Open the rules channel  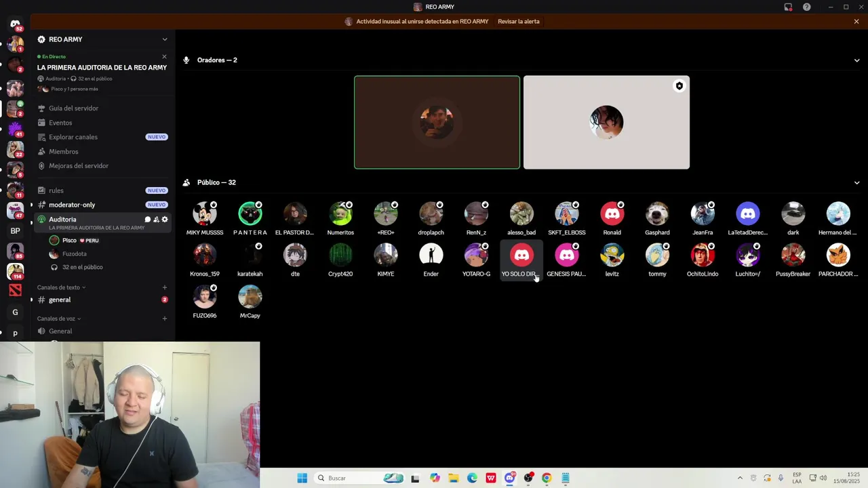pos(102,190)
